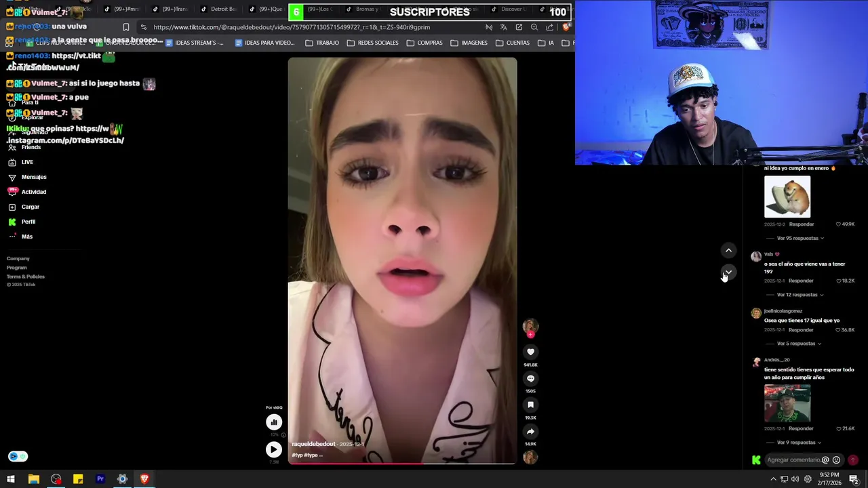Seek on the red video progress bar

click(402, 464)
